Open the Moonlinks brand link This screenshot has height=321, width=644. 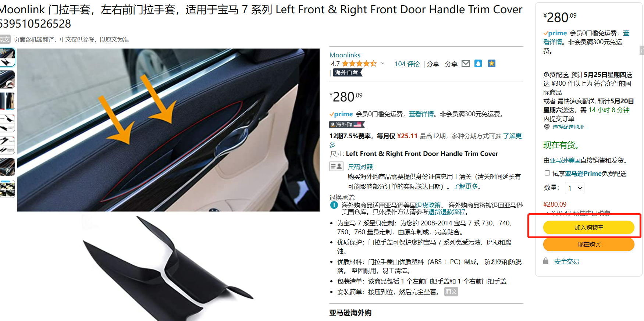[x=345, y=55]
